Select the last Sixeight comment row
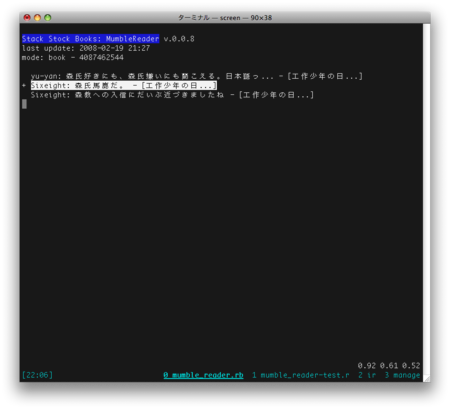 172,95
